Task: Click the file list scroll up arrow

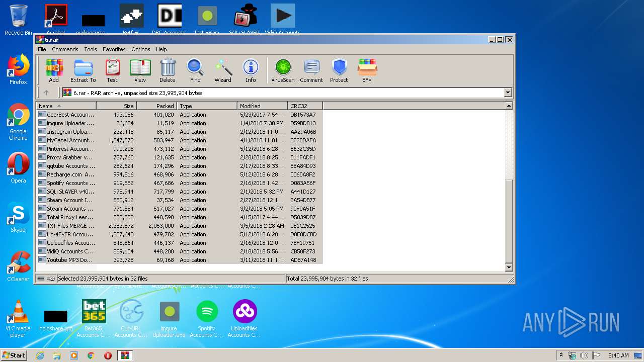Action: (509, 106)
